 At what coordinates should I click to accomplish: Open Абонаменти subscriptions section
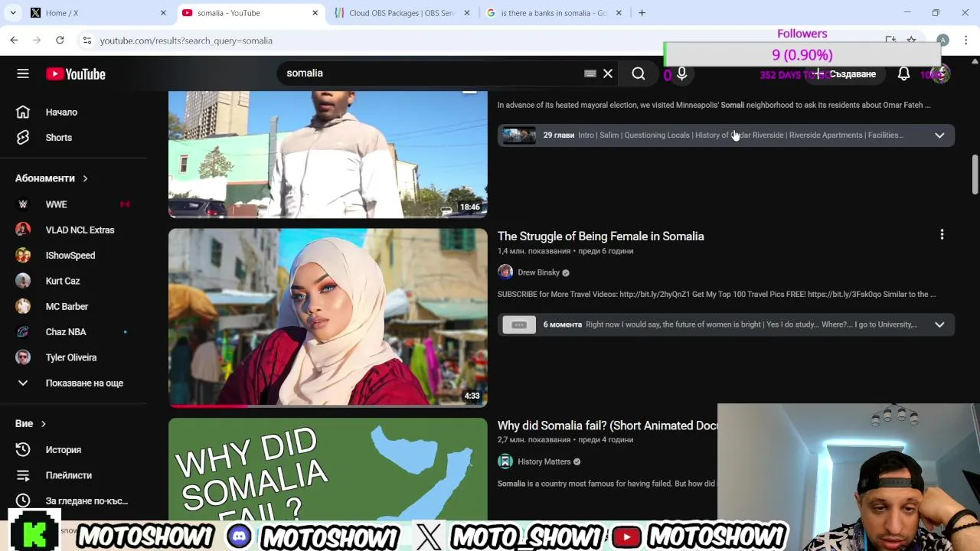coord(51,178)
